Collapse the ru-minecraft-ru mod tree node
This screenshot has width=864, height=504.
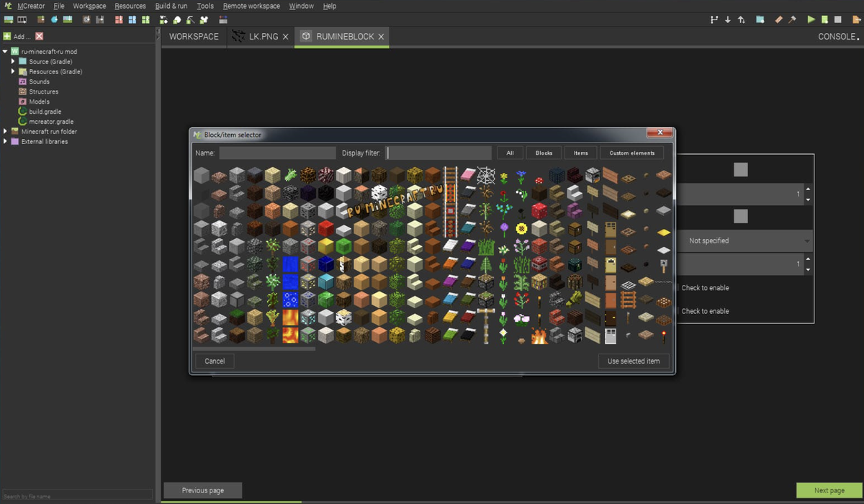pos(6,52)
